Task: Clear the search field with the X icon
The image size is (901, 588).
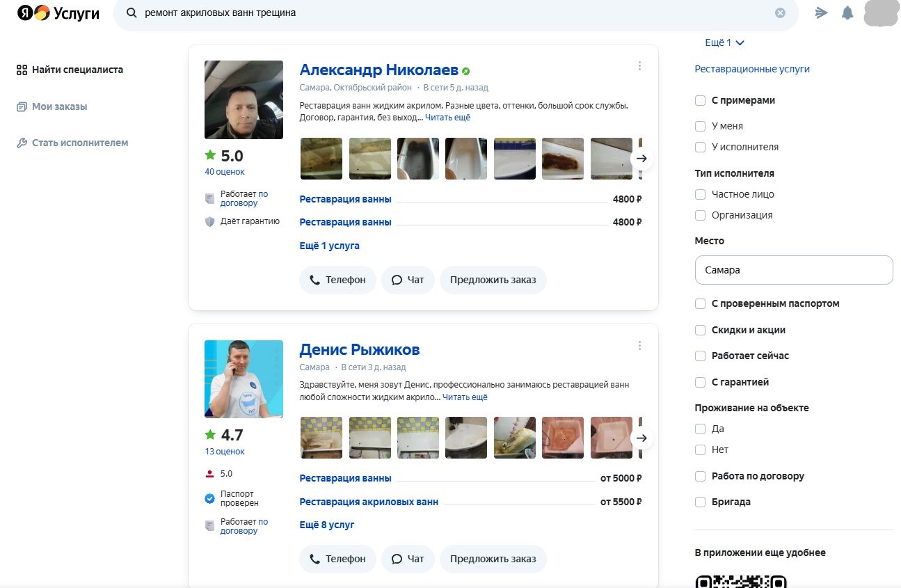Action: tap(780, 13)
